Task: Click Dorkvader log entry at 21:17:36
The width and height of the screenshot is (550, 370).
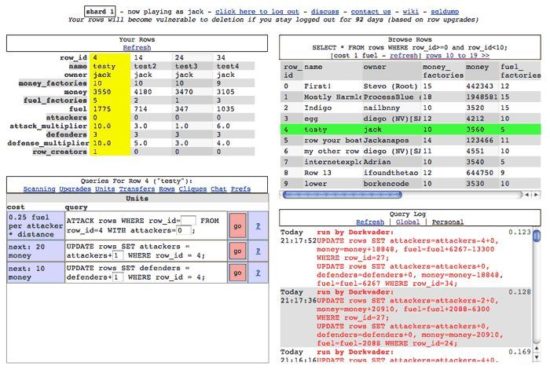Action: [405, 317]
